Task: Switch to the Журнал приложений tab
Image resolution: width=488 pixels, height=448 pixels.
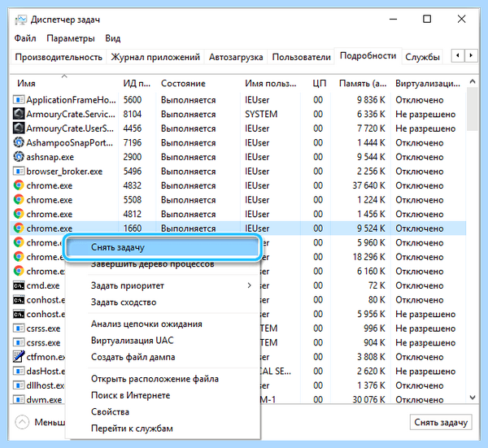Action: [x=155, y=57]
